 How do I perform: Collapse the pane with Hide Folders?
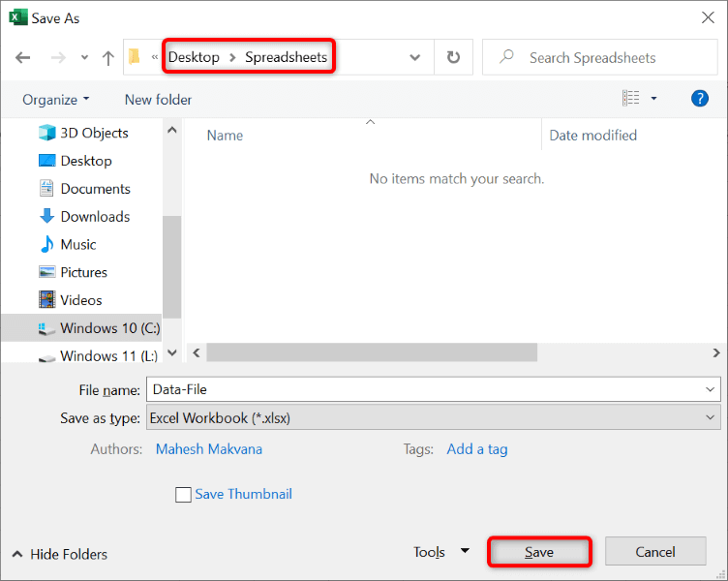click(x=60, y=554)
